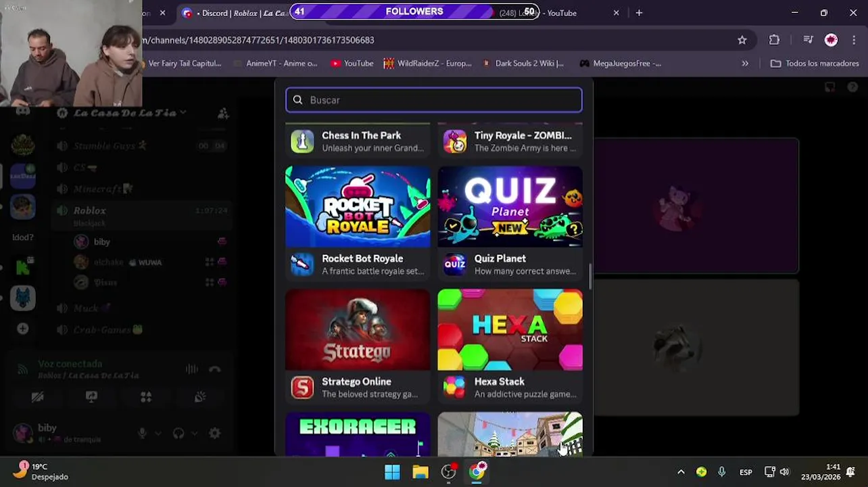Open a new Chrome tab
Viewport: 868px width, 487px height.
[x=639, y=13]
